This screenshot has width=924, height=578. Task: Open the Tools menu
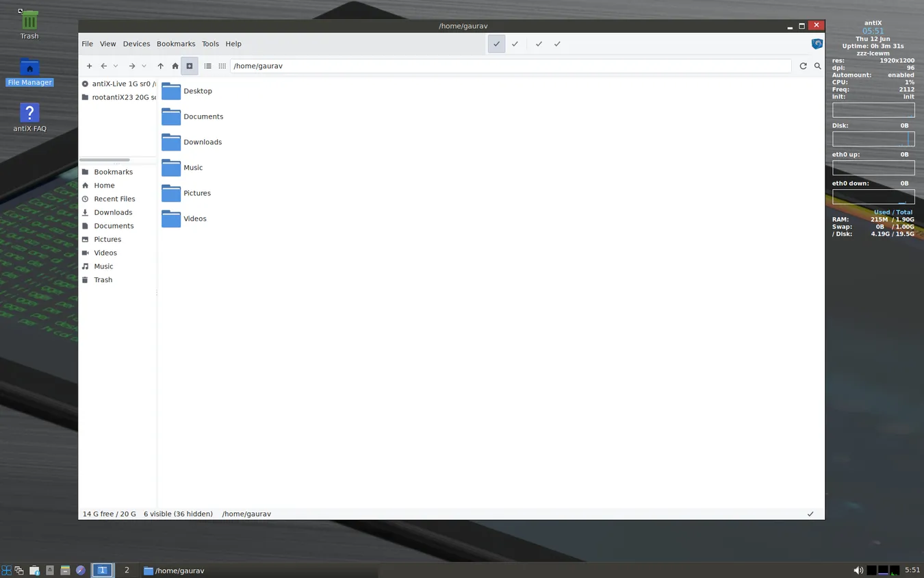tap(210, 44)
